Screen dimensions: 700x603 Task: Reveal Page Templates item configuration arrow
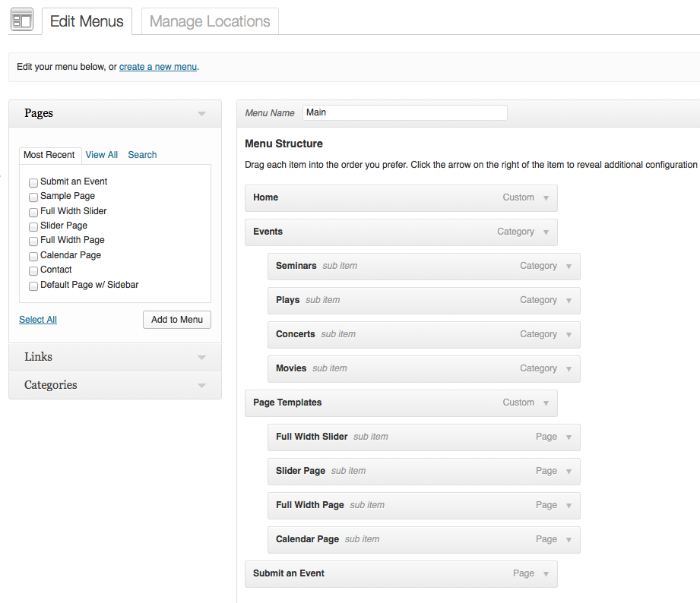click(x=546, y=403)
